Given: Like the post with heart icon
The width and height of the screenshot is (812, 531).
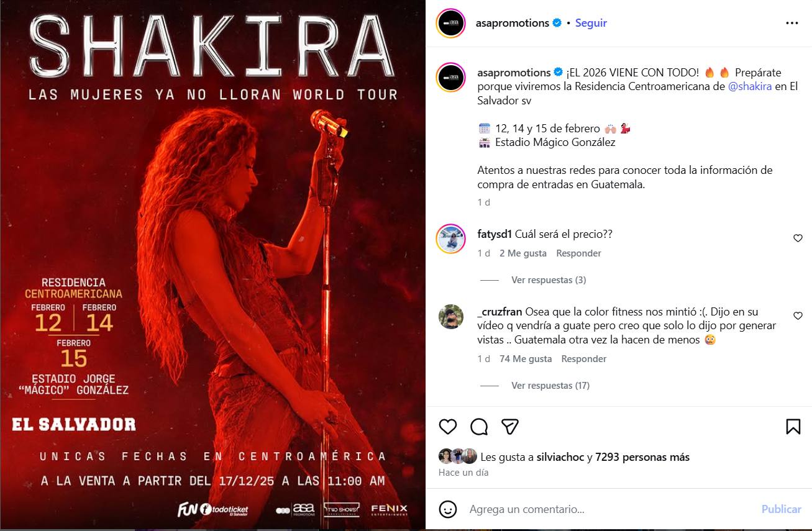Looking at the screenshot, I should pyautogui.click(x=448, y=427).
